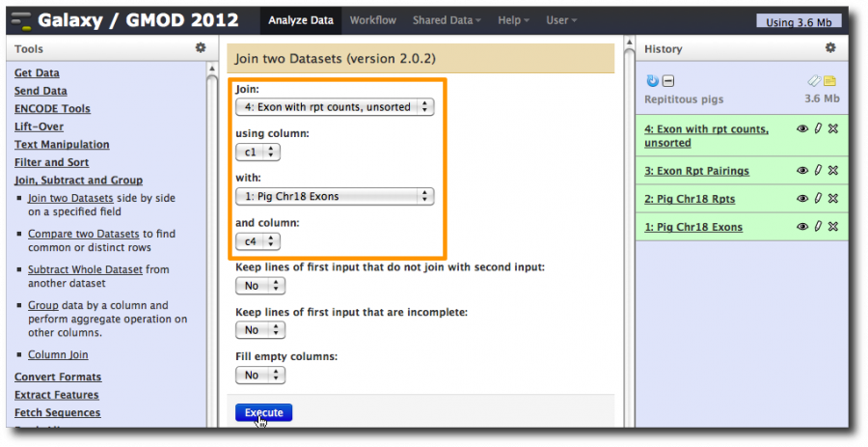
Task: Edit history tags using the tag icon
Action: click(x=814, y=81)
